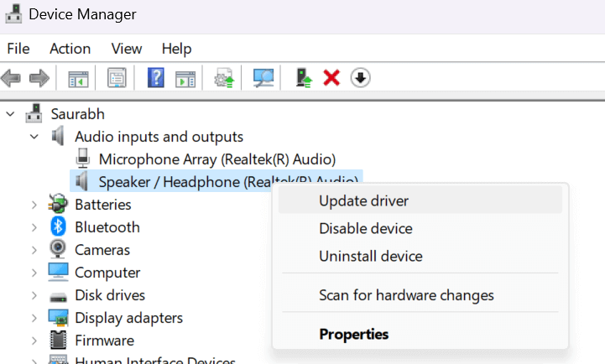Select the Batteries label
The height and width of the screenshot is (364, 605).
tap(103, 205)
